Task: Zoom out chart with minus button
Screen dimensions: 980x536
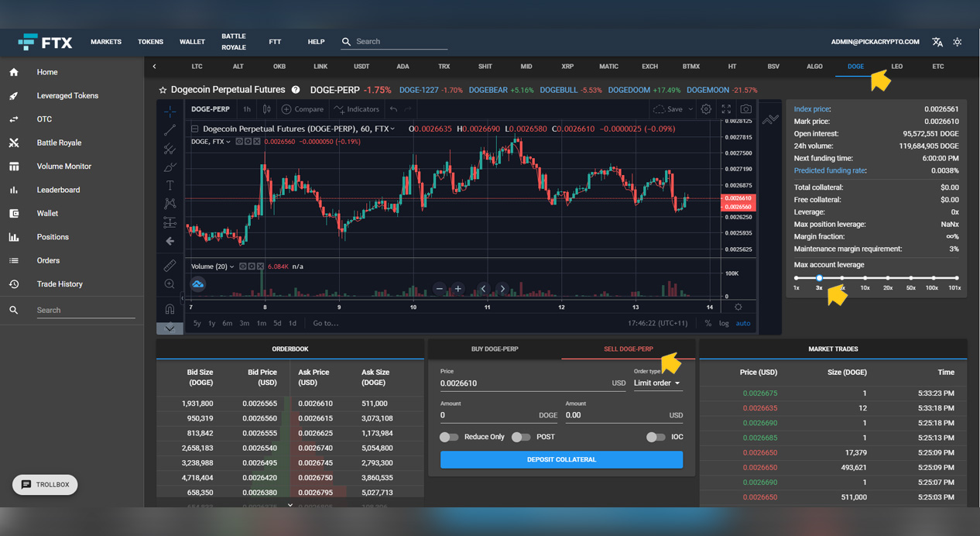Action: pos(439,289)
